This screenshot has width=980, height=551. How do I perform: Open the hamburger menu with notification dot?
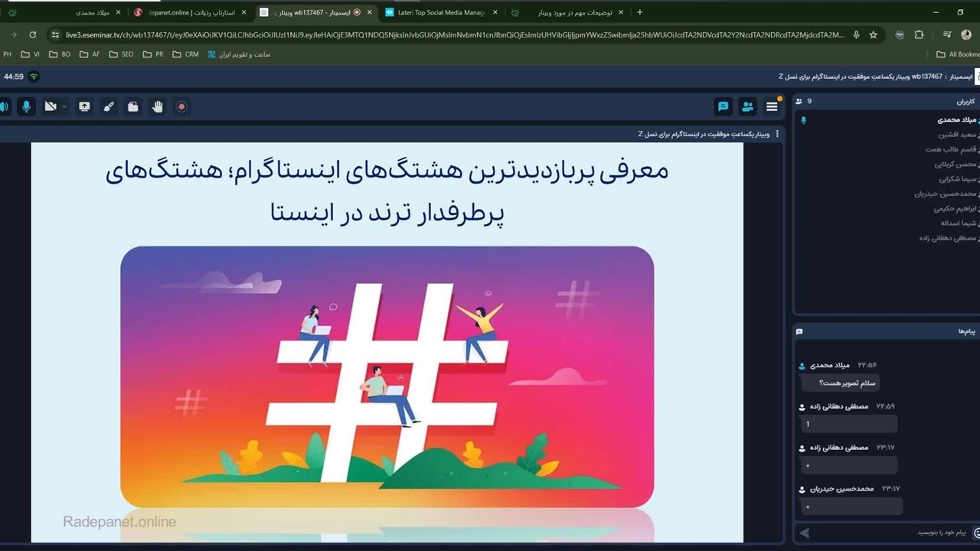772,107
